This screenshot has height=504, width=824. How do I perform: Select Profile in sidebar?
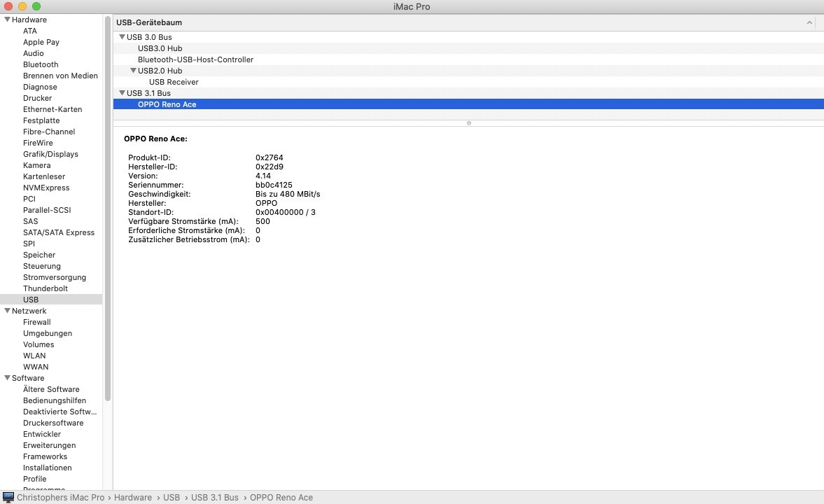coord(35,479)
